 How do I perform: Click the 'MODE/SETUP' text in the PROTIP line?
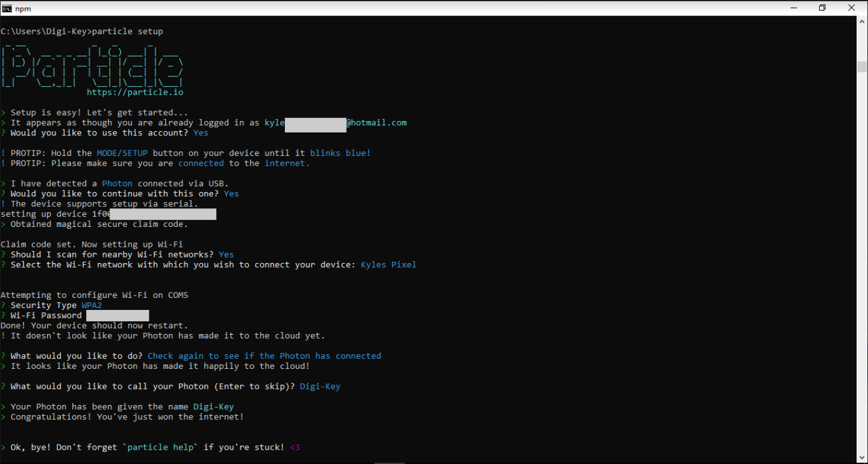pyautogui.click(x=122, y=152)
